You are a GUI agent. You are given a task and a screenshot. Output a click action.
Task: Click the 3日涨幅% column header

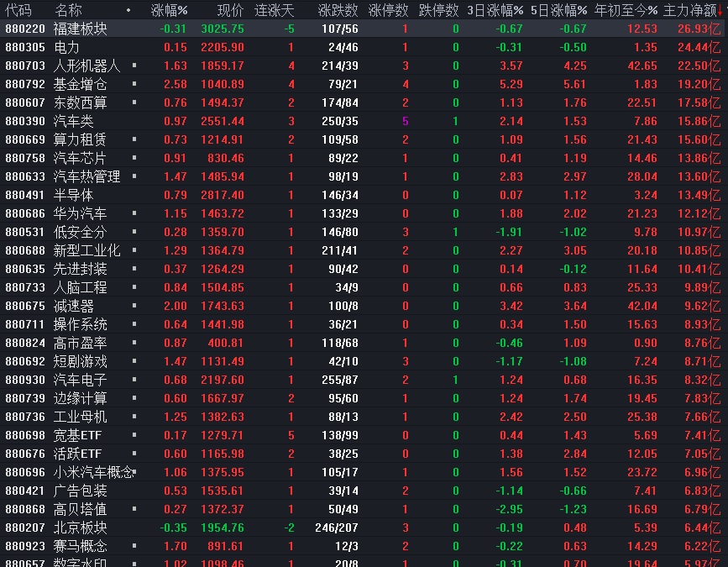495,10
